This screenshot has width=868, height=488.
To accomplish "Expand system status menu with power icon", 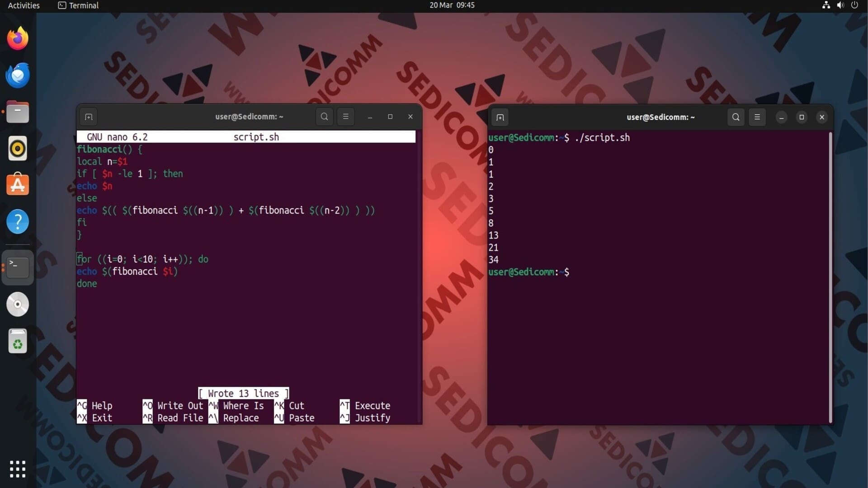I will tap(854, 5).
